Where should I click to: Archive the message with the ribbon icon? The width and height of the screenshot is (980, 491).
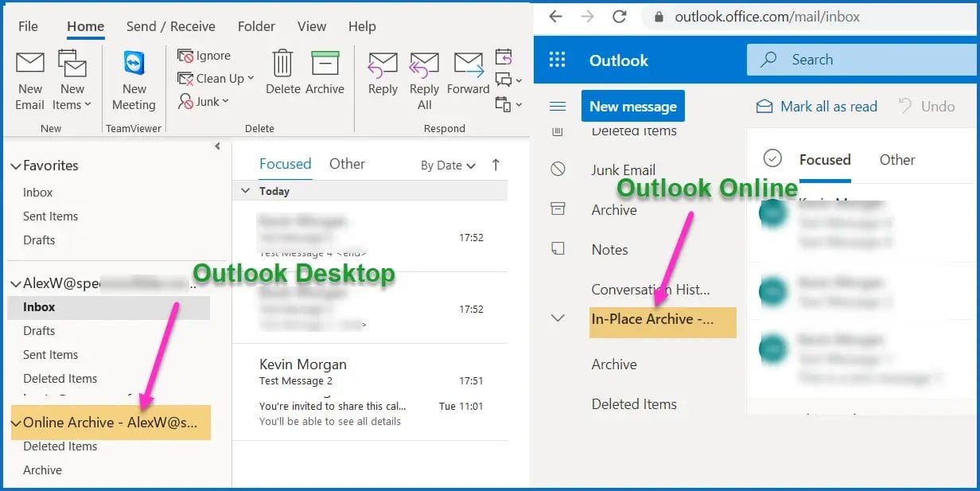(x=325, y=72)
